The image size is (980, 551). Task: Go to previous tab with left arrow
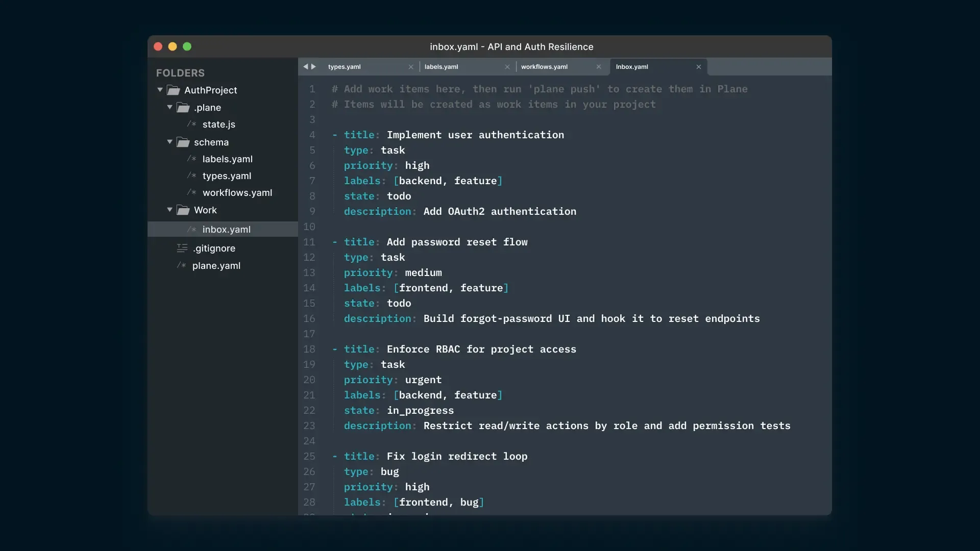point(305,66)
